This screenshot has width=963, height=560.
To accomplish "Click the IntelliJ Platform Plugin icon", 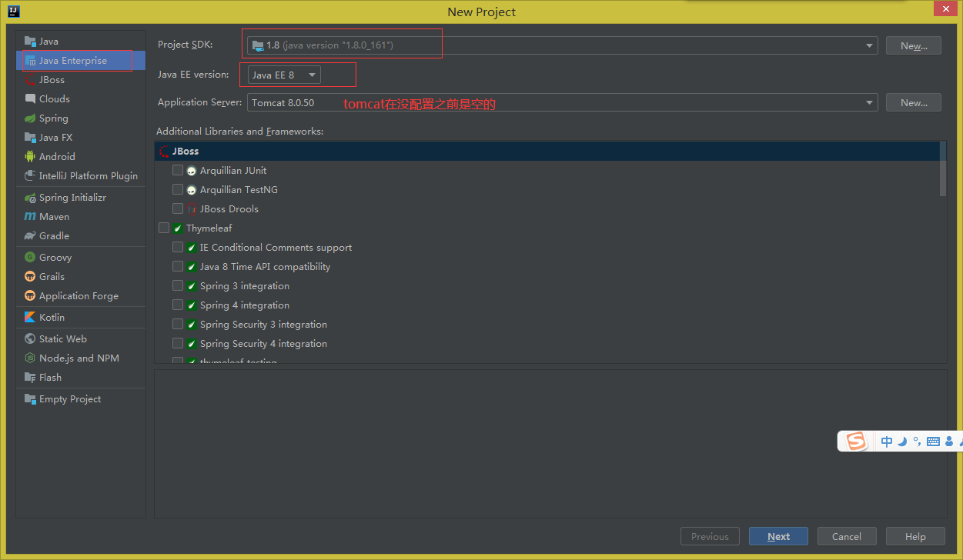I will (30, 175).
